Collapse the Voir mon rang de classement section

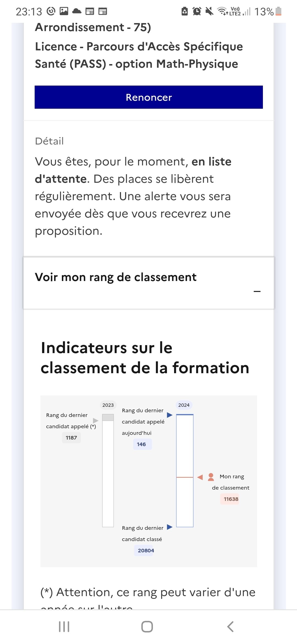[x=148, y=283]
